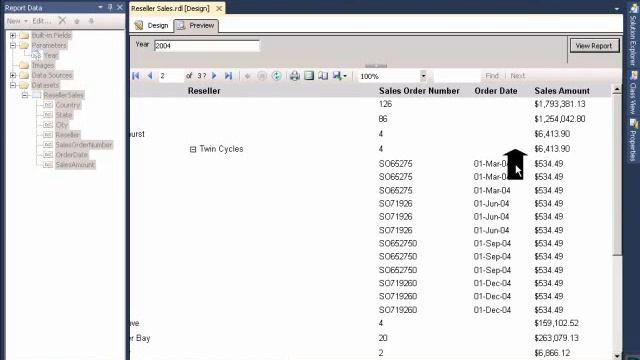The width and height of the screenshot is (640, 360).
Task: Switch to the Preview tab
Action: pos(196,25)
